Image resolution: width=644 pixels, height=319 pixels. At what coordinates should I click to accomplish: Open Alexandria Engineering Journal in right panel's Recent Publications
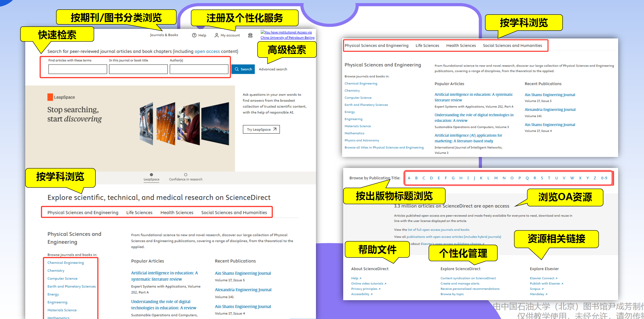pyautogui.click(x=550, y=110)
